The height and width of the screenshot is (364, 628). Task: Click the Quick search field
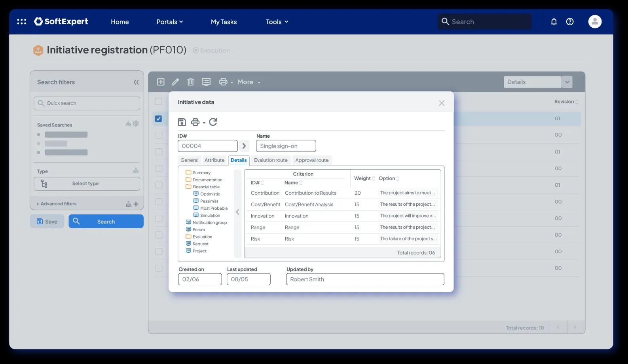point(87,103)
